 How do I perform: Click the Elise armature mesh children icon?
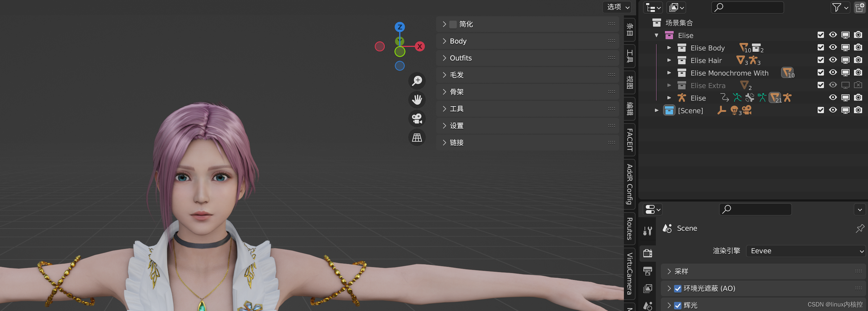pyautogui.click(x=775, y=98)
